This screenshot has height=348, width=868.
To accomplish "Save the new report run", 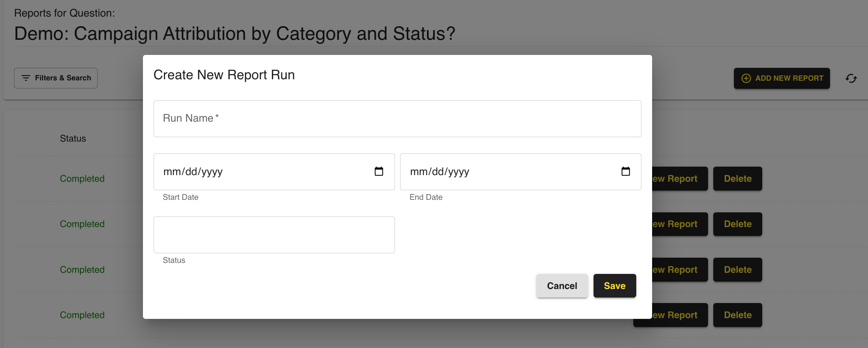I will [615, 286].
